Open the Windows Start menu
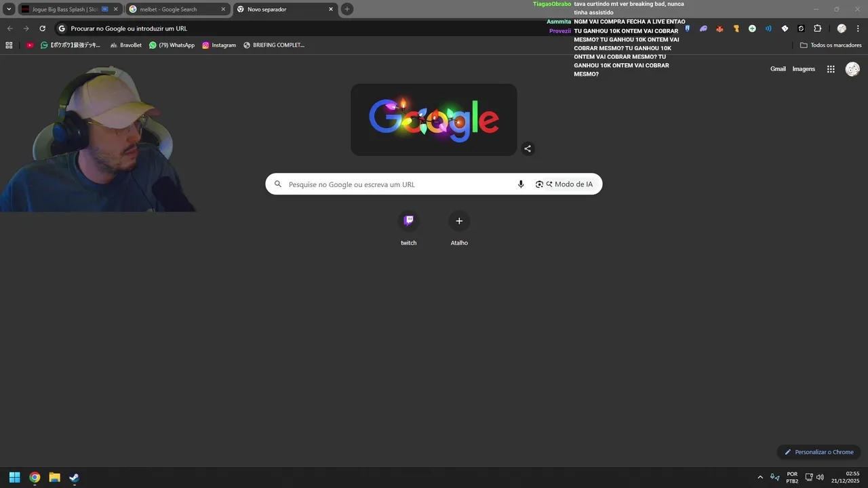This screenshot has width=868, height=488. (x=14, y=477)
